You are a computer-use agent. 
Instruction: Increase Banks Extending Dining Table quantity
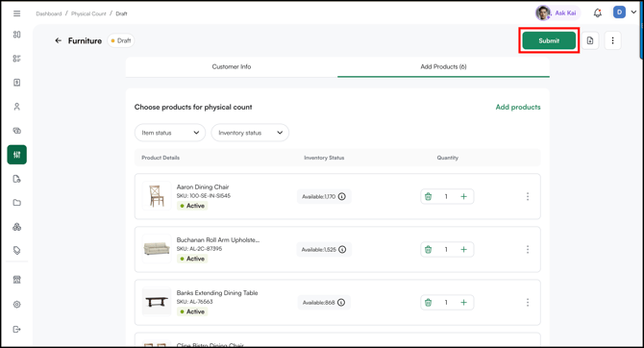pyautogui.click(x=463, y=303)
